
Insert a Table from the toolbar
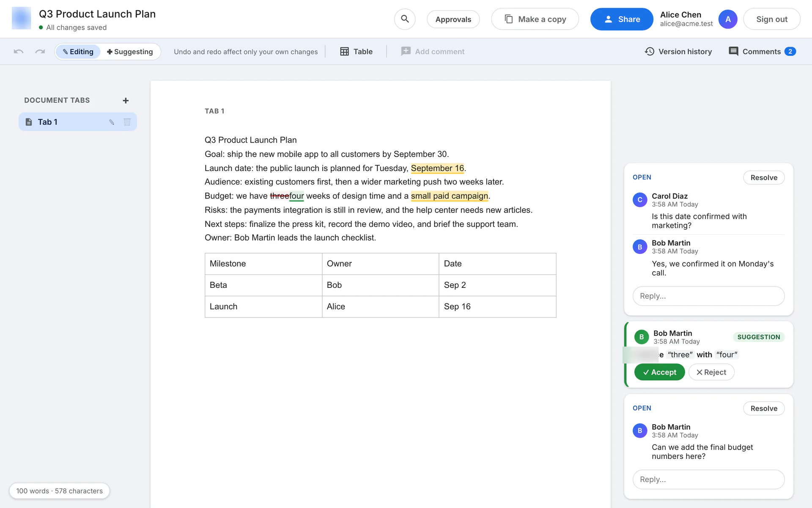357,52
